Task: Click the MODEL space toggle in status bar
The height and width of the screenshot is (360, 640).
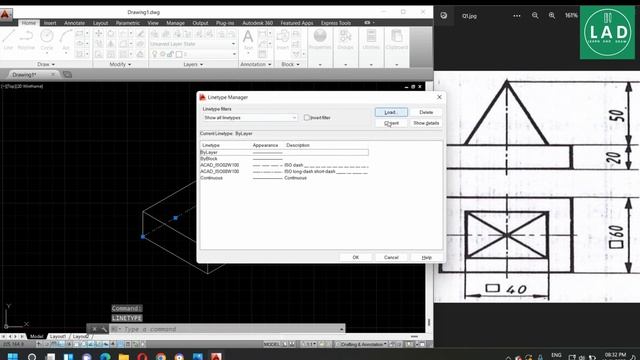Action: [271, 344]
